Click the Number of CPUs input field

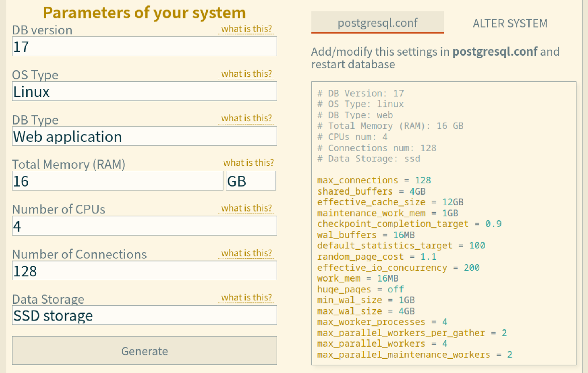point(144,226)
